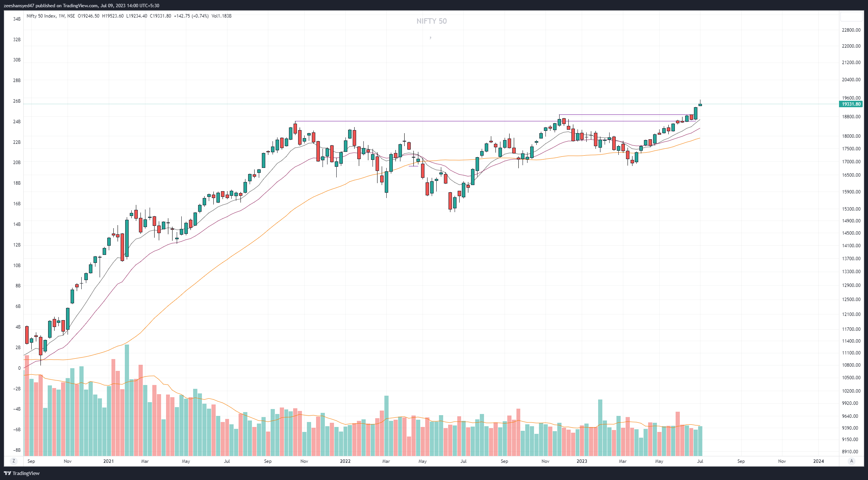Select the 2022 label on time axis
The width and height of the screenshot is (868, 480).
(345, 461)
